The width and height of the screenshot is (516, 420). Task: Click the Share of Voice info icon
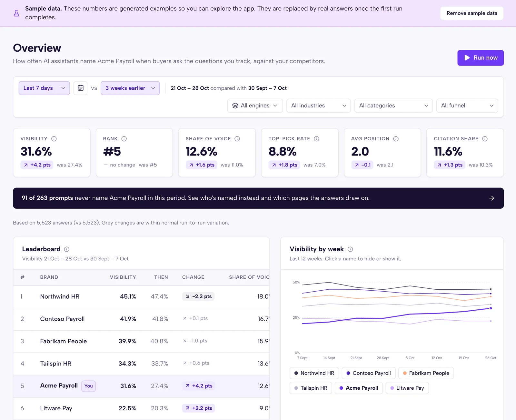coord(237,139)
